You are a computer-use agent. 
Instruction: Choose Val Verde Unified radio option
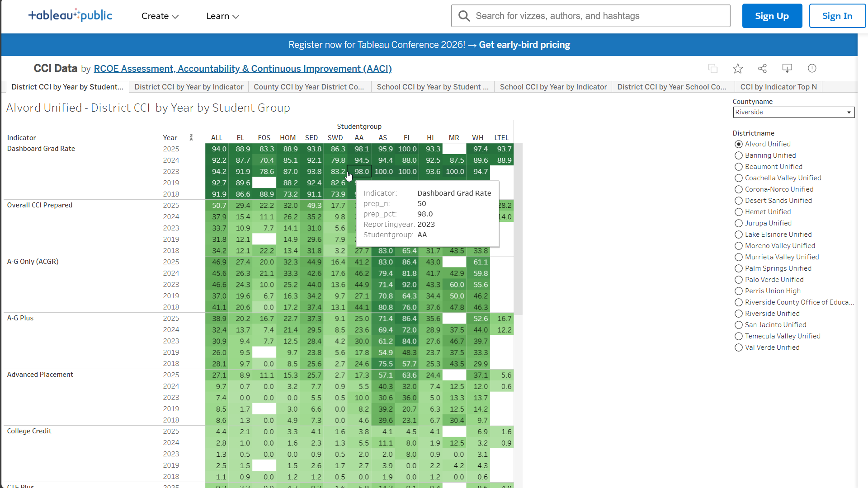coord(739,347)
